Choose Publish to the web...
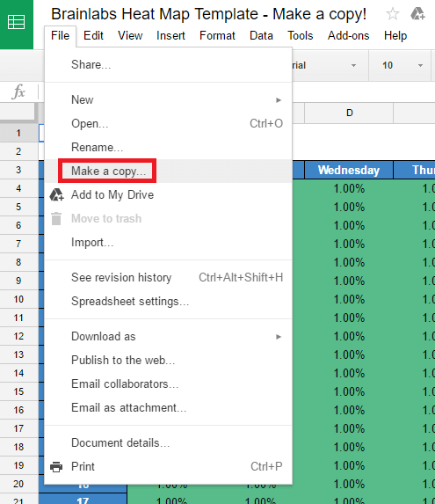Viewport: 435px width, 504px height. tap(168, 361)
